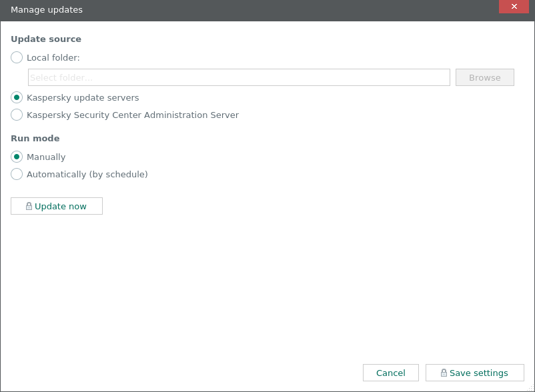
Task: Start update with Update now button
Action: tap(57, 207)
